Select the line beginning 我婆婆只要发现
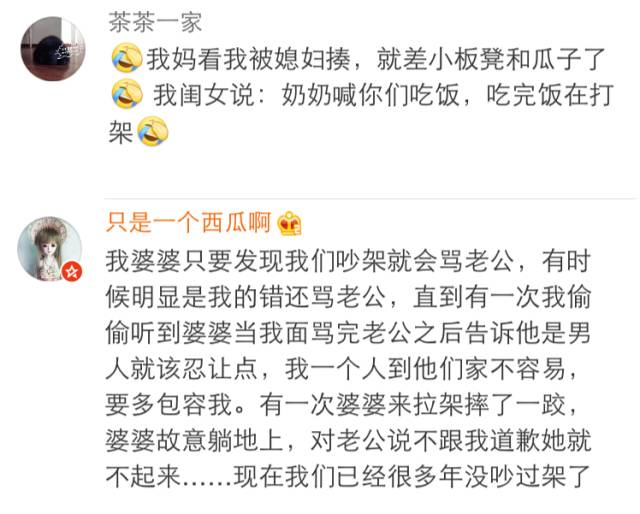640x514 pixels. pyautogui.click(x=348, y=261)
